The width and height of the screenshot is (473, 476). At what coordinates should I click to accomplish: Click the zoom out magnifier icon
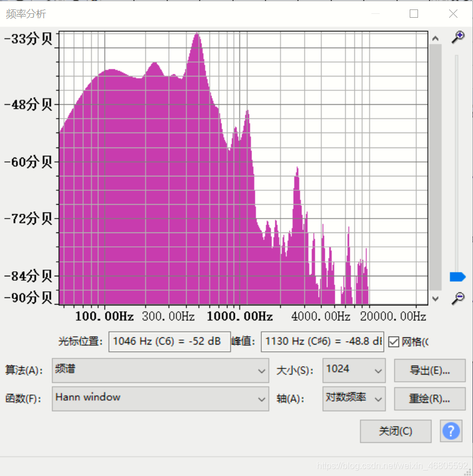tap(458, 298)
